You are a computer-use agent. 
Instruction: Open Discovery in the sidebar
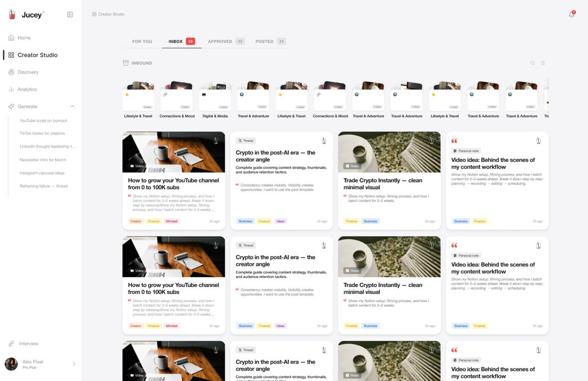pyautogui.click(x=23, y=72)
